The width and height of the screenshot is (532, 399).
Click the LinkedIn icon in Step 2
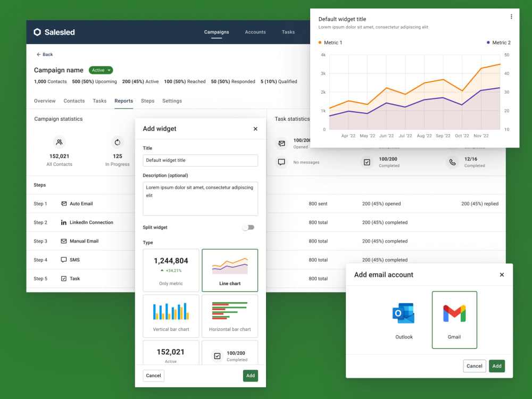[x=63, y=222]
